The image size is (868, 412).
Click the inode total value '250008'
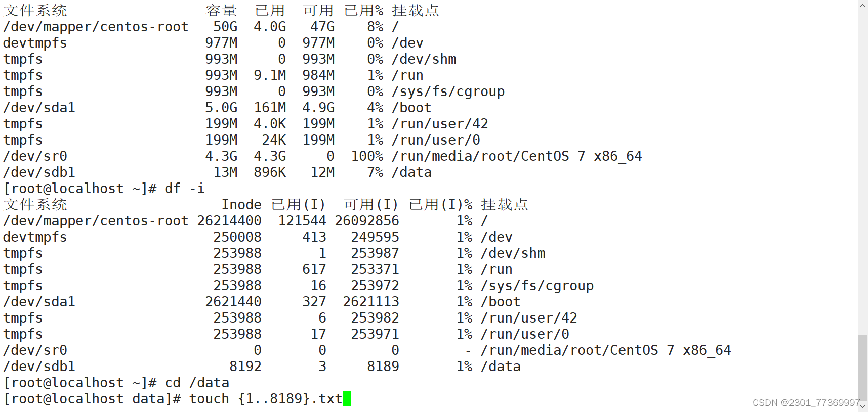pyautogui.click(x=237, y=237)
